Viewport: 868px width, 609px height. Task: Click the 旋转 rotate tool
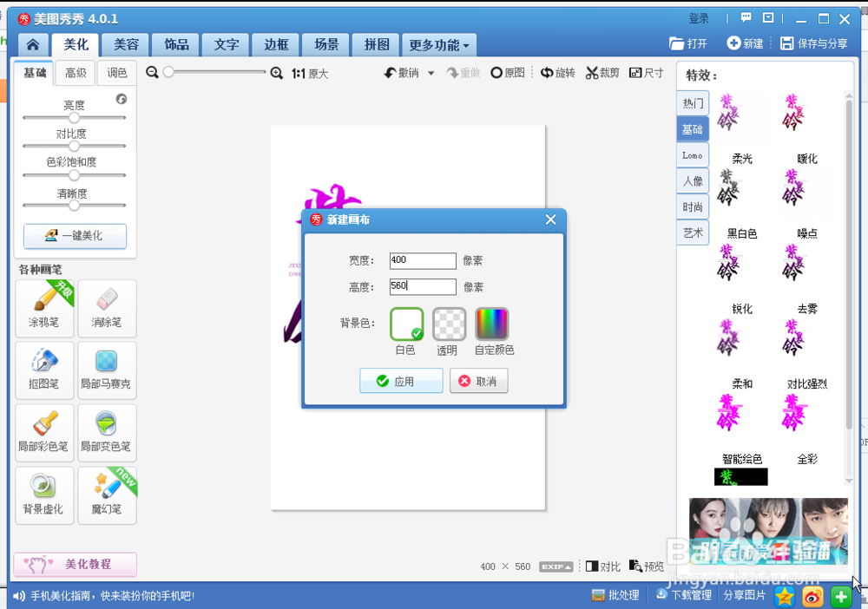click(x=558, y=73)
